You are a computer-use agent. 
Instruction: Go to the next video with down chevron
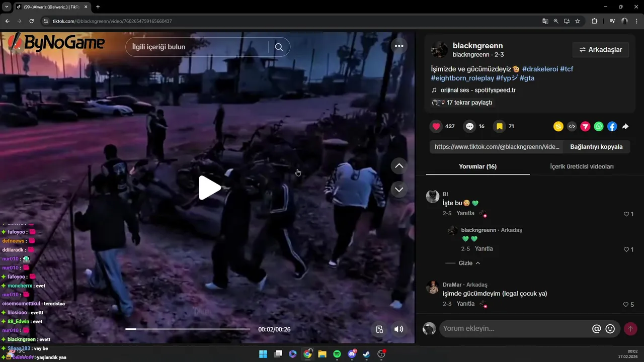[399, 190]
